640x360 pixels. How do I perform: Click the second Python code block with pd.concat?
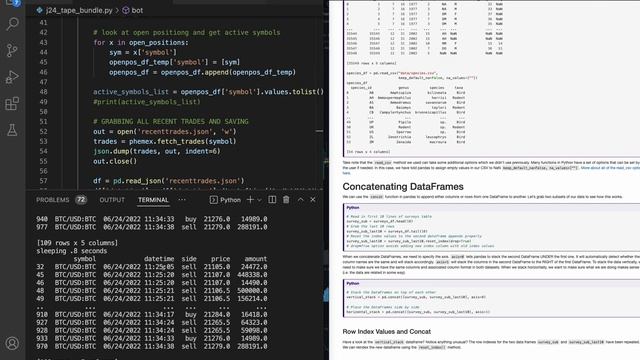(x=491, y=298)
